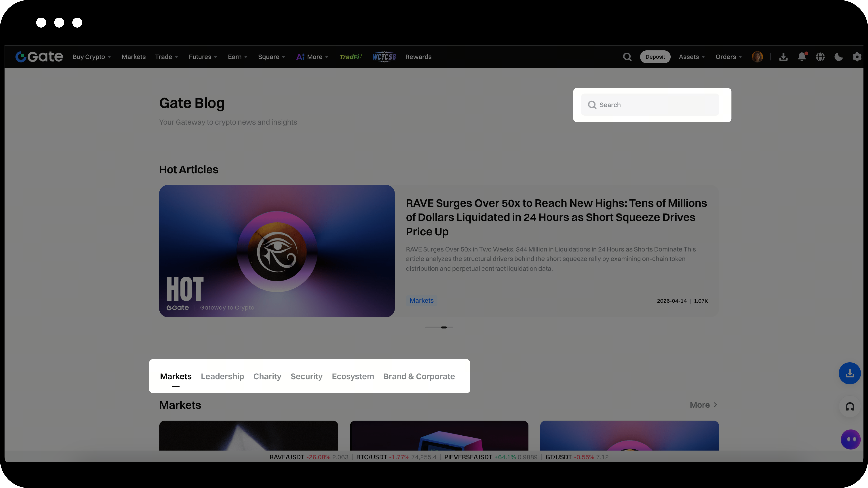The width and height of the screenshot is (868, 488).
Task: Expand the Futures menu
Action: tap(203, 57)
